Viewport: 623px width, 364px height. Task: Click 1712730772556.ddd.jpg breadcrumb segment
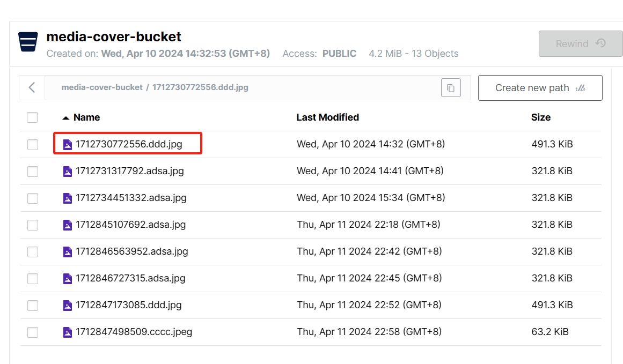click(x=200, y=87)
